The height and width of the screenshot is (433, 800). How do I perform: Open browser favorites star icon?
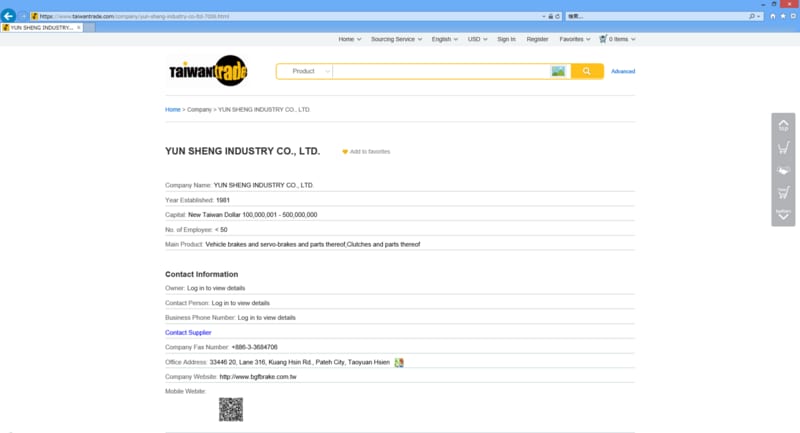(x=783, y=16)
